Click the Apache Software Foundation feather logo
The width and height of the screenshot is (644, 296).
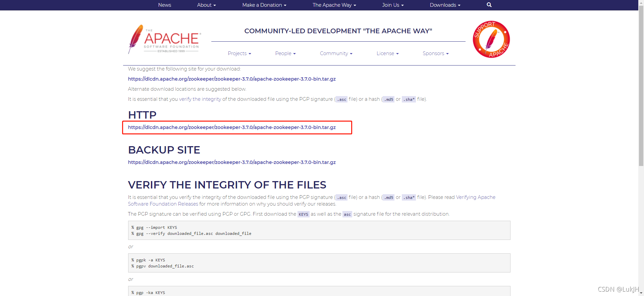coord(165,39)
